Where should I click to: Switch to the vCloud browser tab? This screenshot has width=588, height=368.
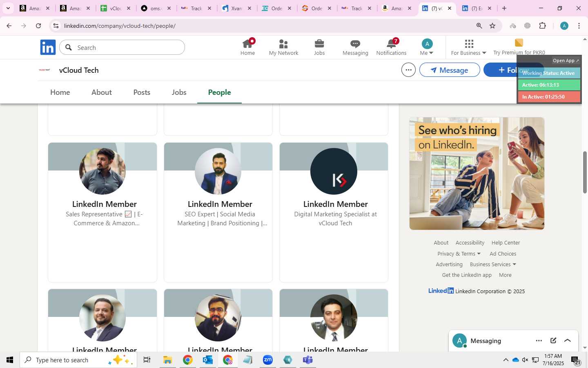[x=116, y=8]
